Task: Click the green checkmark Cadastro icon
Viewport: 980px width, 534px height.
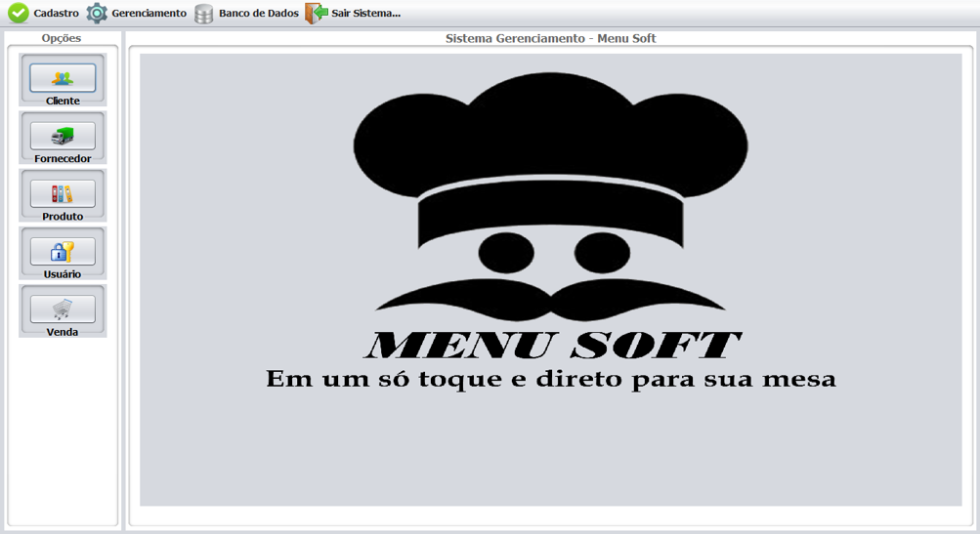Action: click(x=19, y=13)
